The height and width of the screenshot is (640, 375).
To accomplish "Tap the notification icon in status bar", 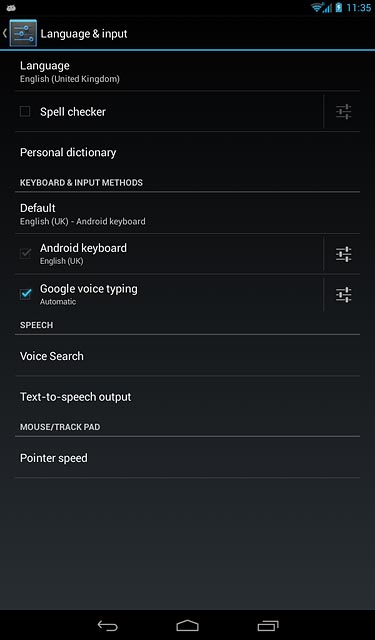I will [11, 7].
